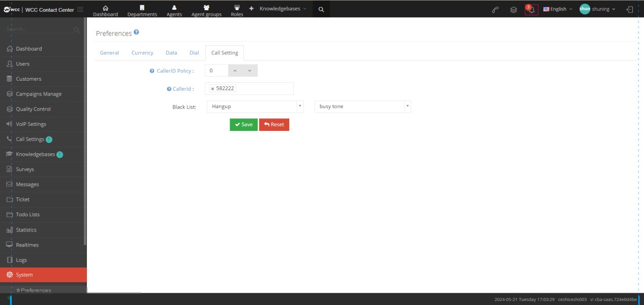Open Logs in the sidebar
The height and width of the screenshot is (305, 644).
[43, 260]
